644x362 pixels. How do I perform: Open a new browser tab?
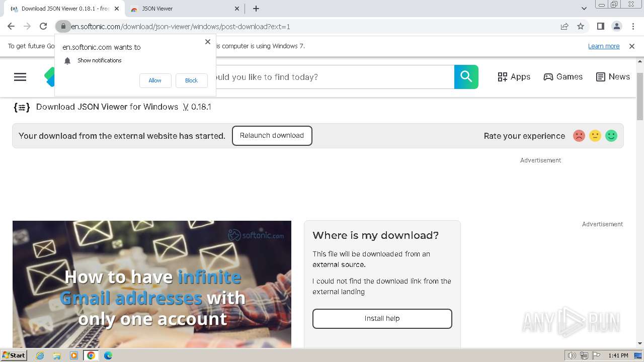pyautogui.click(x=256, y=9)
